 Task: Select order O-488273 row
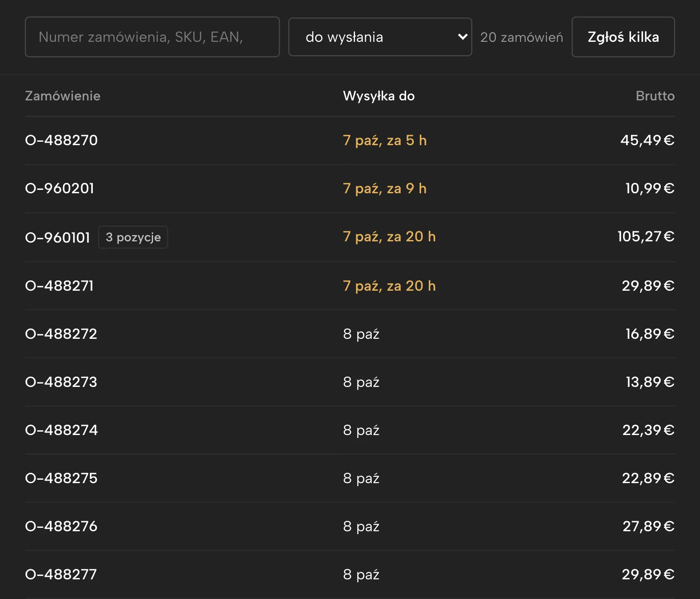pyautogui.click(x=350, y=382)
